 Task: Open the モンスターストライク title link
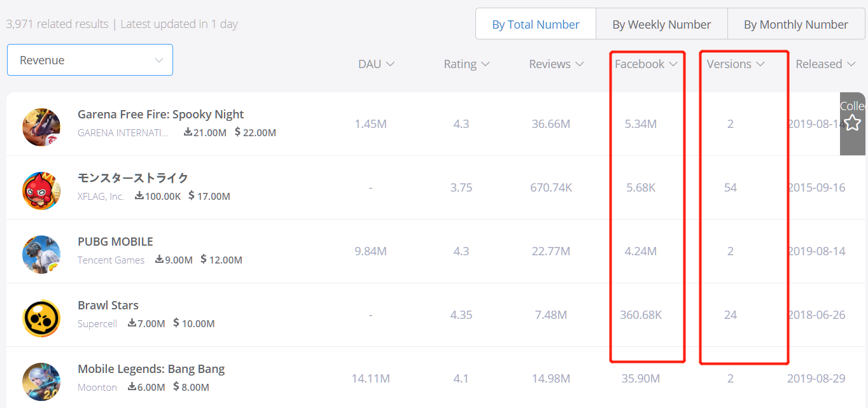133,178
